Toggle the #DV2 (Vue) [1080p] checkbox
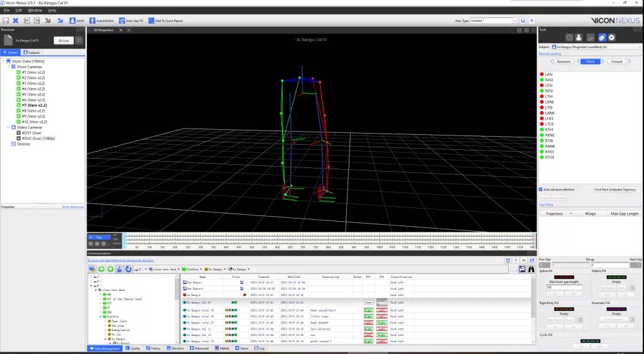644x354 pixels. pyautogui.click(x=19, y=139)
